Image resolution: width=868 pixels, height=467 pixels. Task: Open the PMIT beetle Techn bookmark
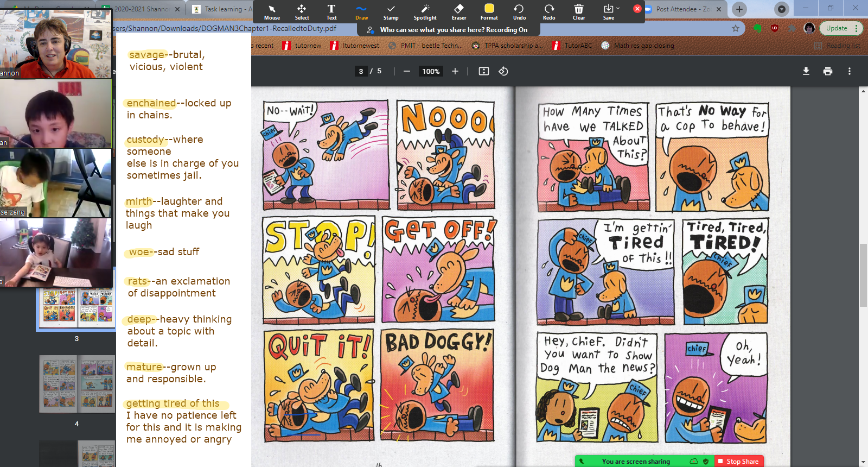pos(426,46)
